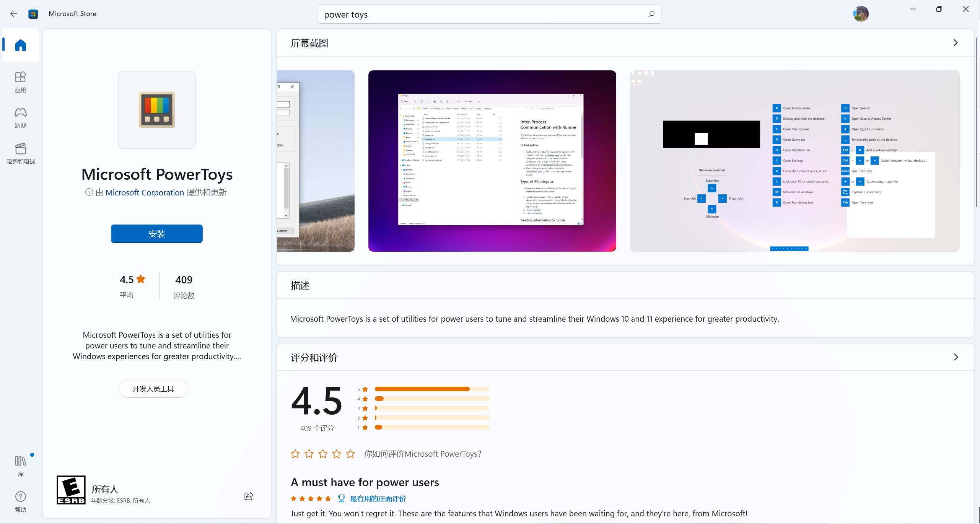980x524 pixels.
Task: Click the 开发人员工具 category button
Action: (153, 389)
